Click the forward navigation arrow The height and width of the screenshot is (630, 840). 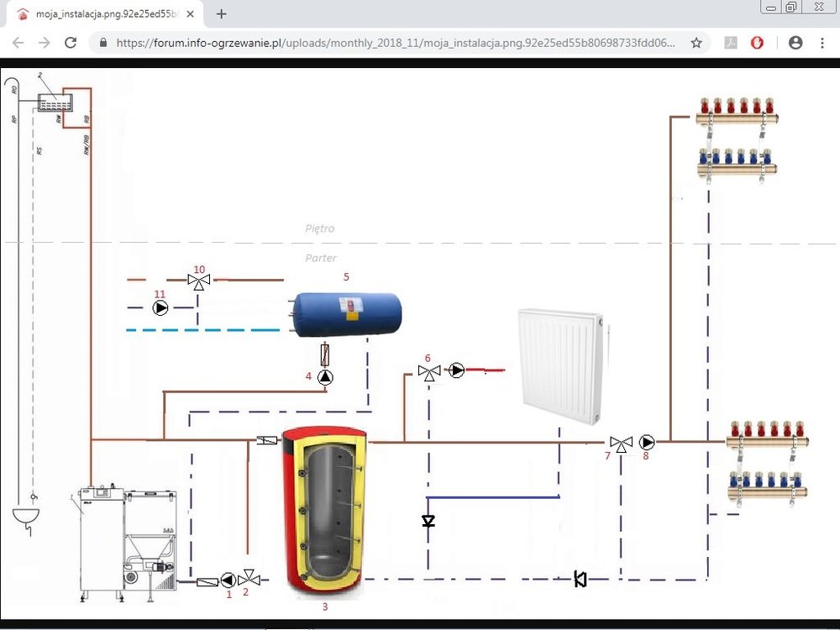pos(45,43)
